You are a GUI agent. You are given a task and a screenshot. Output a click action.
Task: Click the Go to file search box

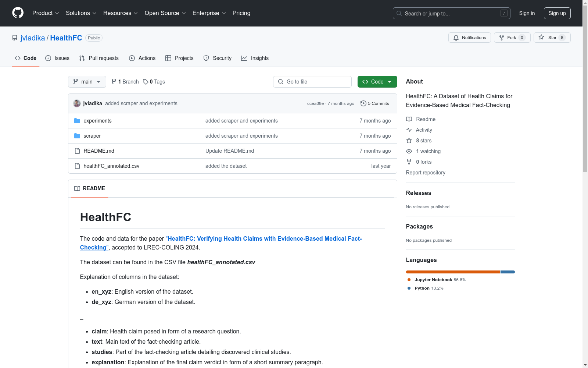[312, 82]
